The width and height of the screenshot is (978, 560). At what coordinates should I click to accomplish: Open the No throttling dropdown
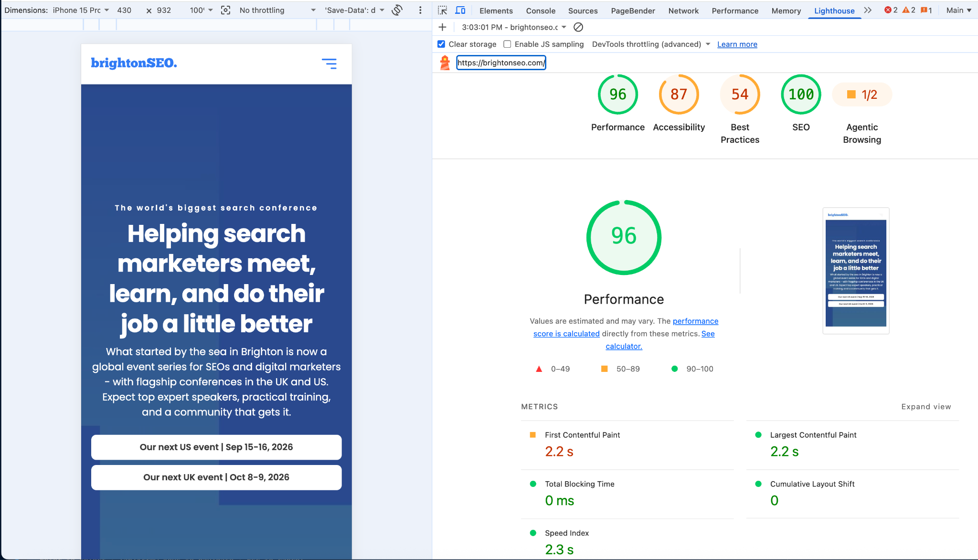[277, 10]
